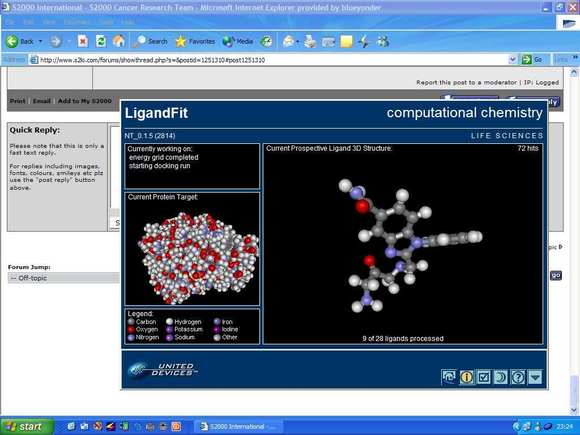Click the yellow note Discuss icon

(346, 41)
